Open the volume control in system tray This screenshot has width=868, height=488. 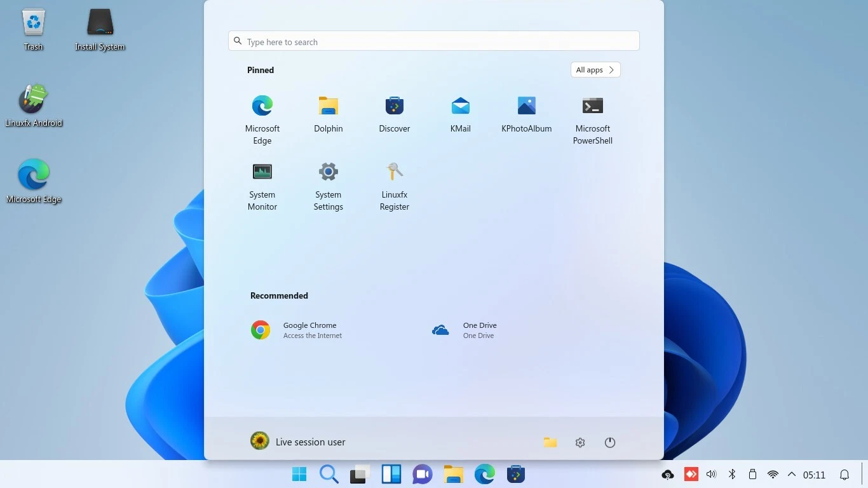[711, 475]
